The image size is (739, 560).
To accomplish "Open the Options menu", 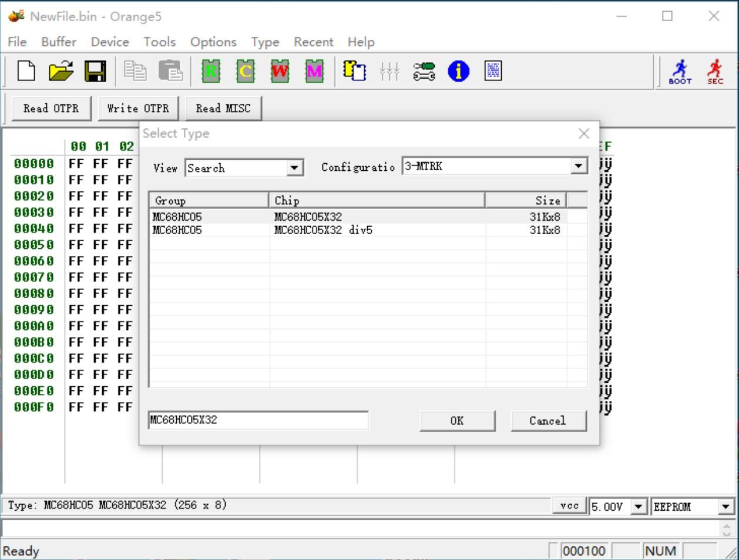I will click(213, 42).
